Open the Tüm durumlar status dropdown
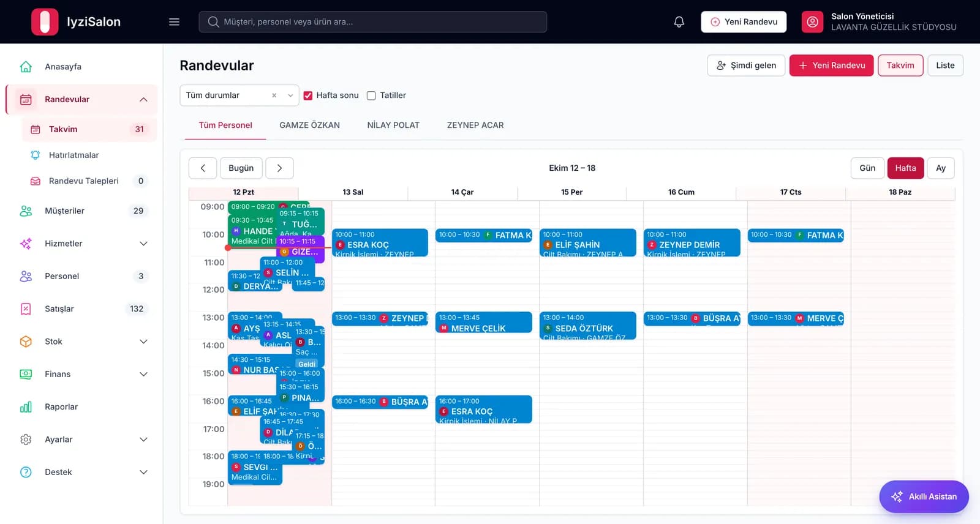This screenshot has width=980, height=524. 239,95
